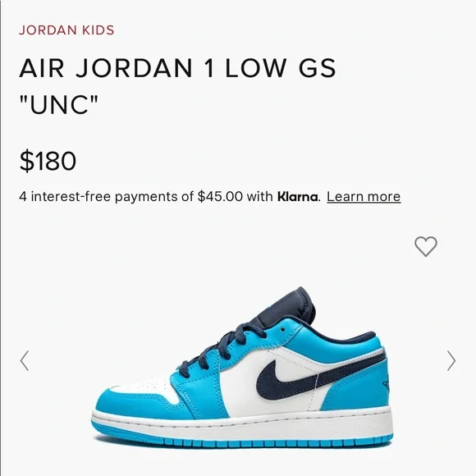Open the Jordan Kids brand page
Image resolution: width=476 pixels, height=476 pixels.
[x=66, y=30]
